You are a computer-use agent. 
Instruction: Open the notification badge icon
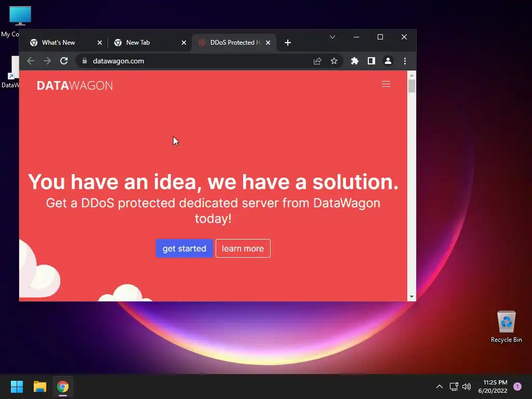[x=517, y=387]
